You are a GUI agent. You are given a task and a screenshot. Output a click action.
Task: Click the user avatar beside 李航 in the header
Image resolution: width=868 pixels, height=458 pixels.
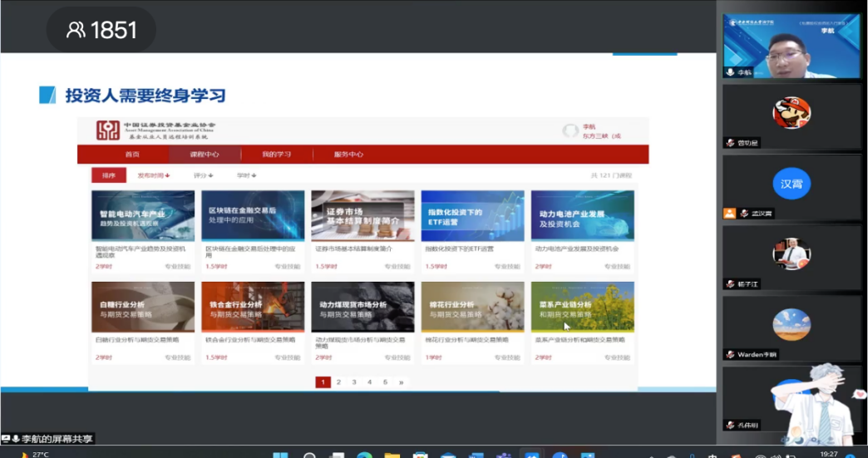point(570,131)
